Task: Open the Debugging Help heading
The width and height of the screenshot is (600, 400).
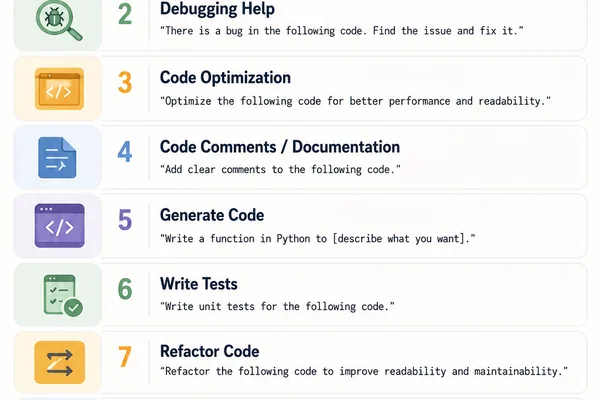Action: [217, 9]
